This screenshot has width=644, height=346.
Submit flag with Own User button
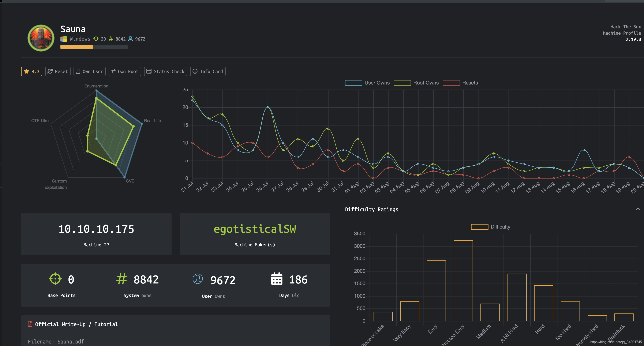[x=90, y=71]
